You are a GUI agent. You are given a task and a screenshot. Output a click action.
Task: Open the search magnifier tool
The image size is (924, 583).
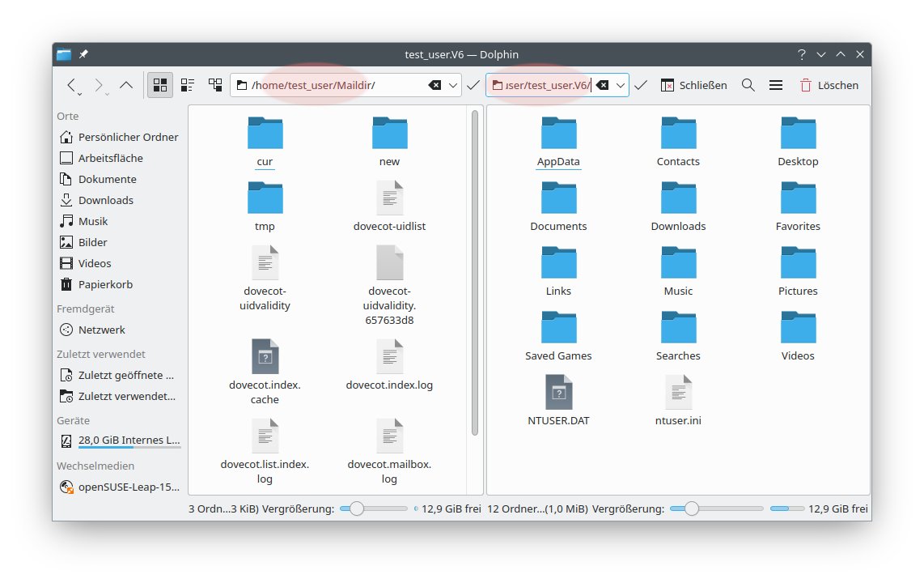click(x=748, y=85)
